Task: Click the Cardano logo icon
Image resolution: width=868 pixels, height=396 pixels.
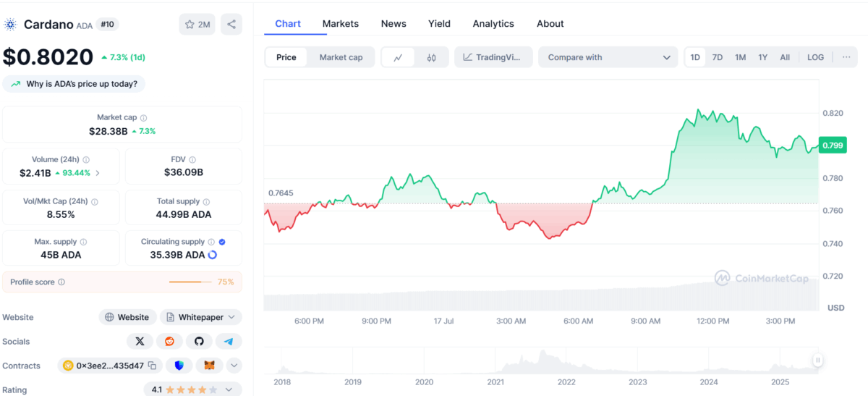Action: coord(10,25)
